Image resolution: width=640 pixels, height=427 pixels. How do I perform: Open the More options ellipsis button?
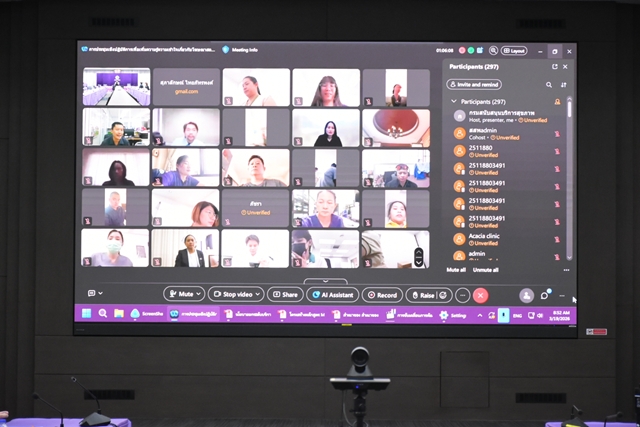462,295
